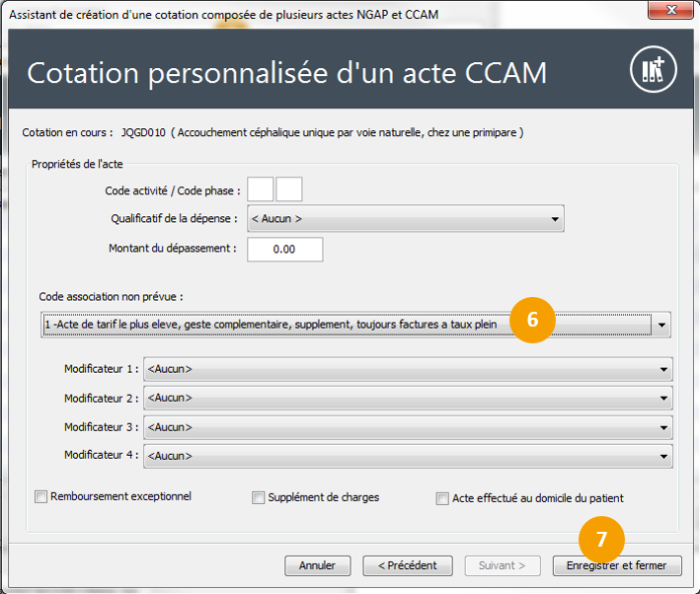Viewport: 700px width, 594px height.
Task: Open the Modificateur 1 dropdown
Action: [x=408, y=369]
